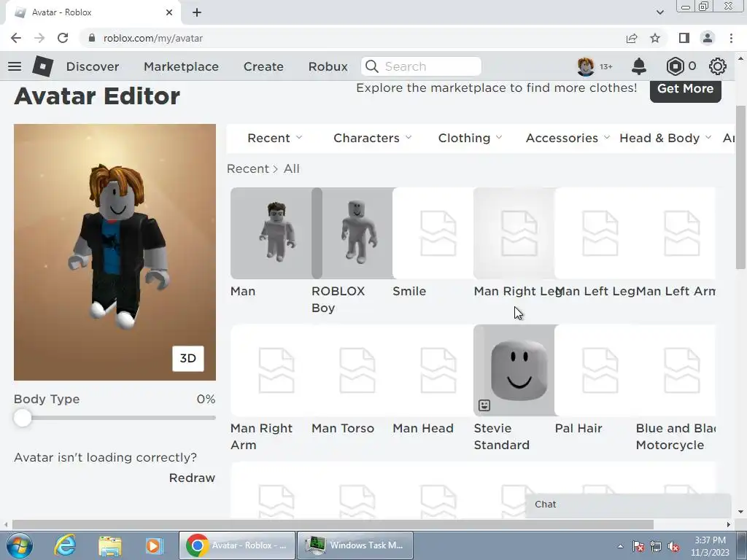Open the Marketplace page
The height and width of the screenshot is (560, 747).
click(x=181, y=66)
